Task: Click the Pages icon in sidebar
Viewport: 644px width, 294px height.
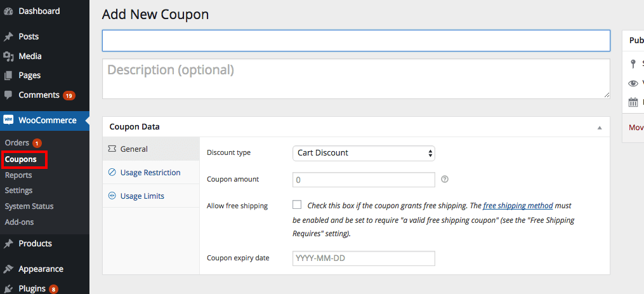Action: point(8,76)
